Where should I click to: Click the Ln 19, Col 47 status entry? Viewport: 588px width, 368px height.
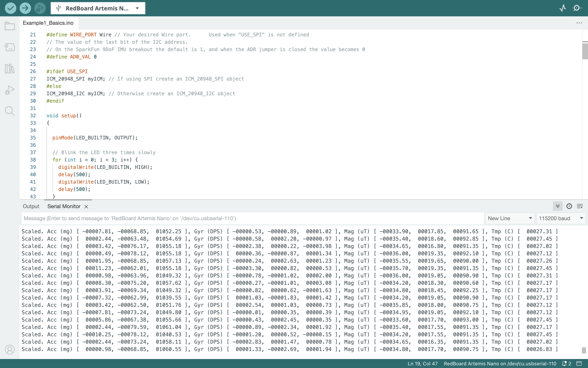point(423,364)
